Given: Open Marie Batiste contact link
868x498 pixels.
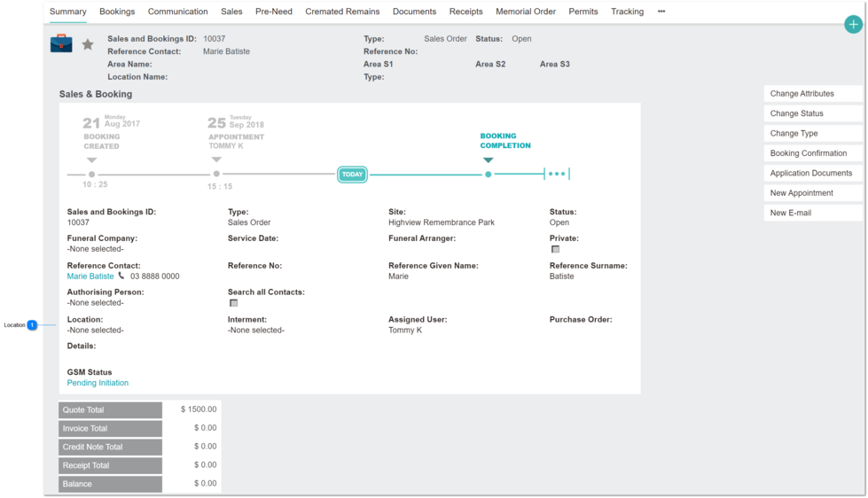Looking at the screenshot, I should (x=90, y=276).
